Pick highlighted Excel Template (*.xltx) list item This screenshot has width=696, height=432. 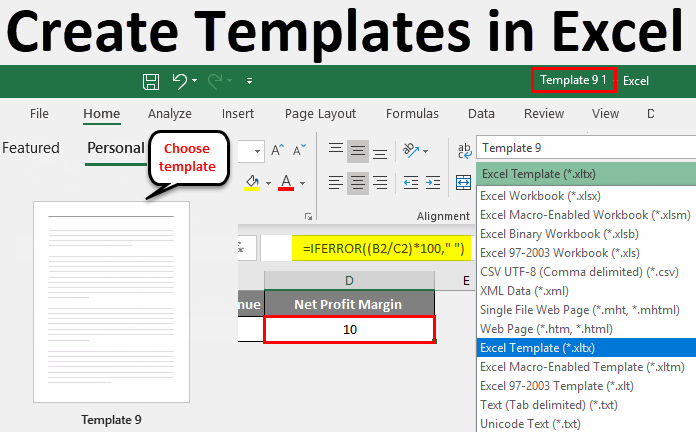587,348
